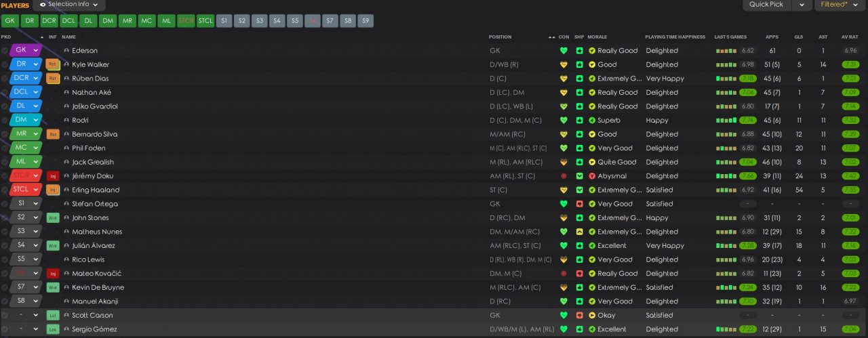This screenshot has height=338, width=868.
Task: Open the arrow dropdown beside Quick Pick
Action: pyautogui.click(x=803, y=5)
